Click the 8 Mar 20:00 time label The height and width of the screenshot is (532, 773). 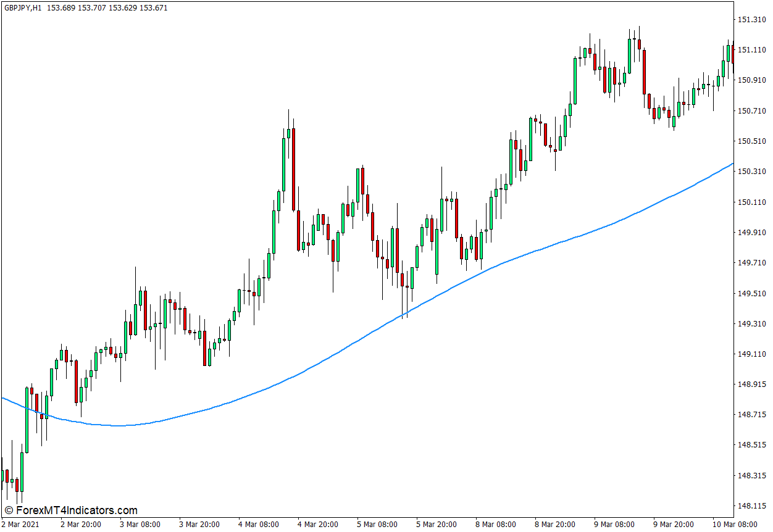[x=556, y=525]
